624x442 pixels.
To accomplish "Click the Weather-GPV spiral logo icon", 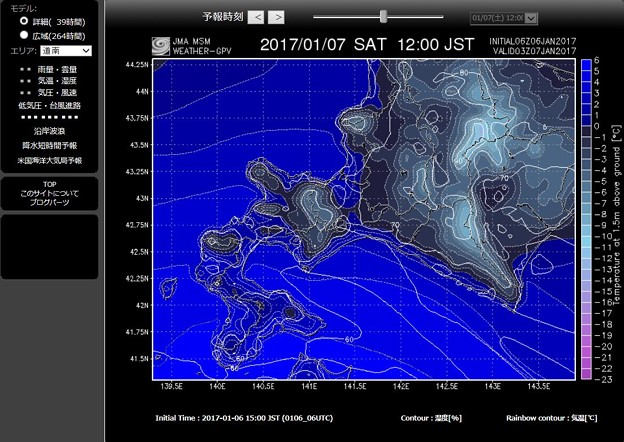I will coord(160,46).
